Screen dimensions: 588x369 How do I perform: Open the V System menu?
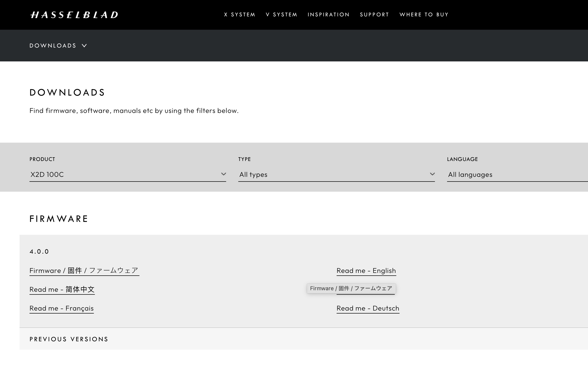[x=281, y=15]
